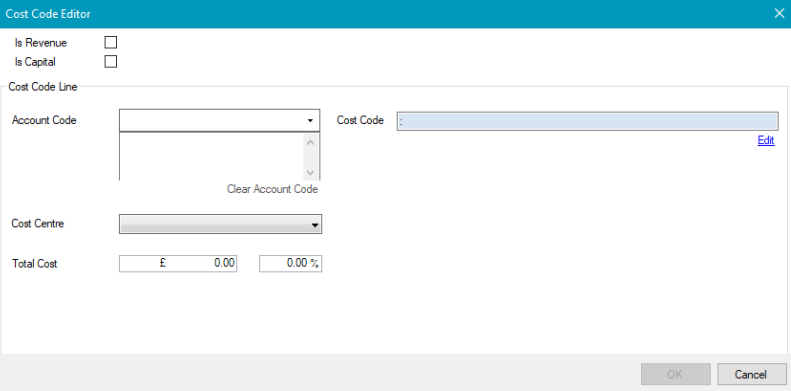Enable the Is Capital checkbox
The height and width of the screenshot is (391, 791).
[x=110, y=62]
